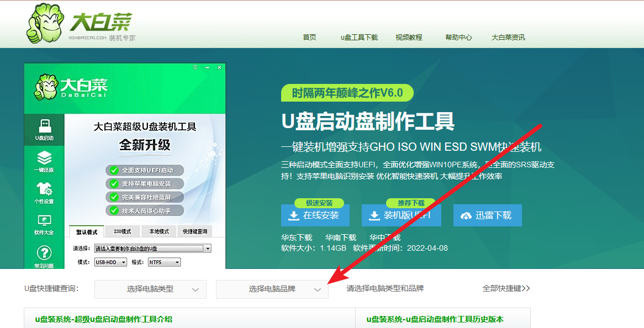Open the USB-HDD mode dropdown
The height and width of the screenshot is (328, 644).
[110, 262]
